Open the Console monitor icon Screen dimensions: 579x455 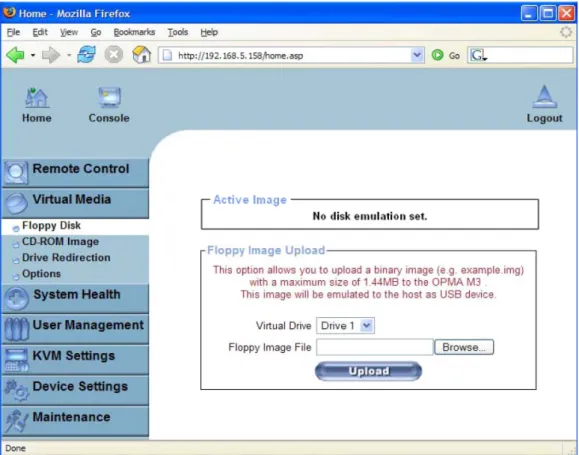pyautogui.click(x=109, y=97)
